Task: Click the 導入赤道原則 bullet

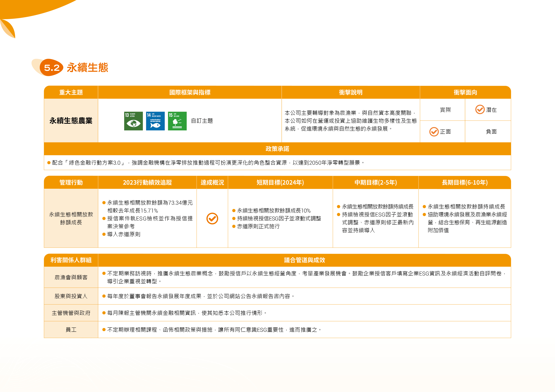Action: click(121, 234)
